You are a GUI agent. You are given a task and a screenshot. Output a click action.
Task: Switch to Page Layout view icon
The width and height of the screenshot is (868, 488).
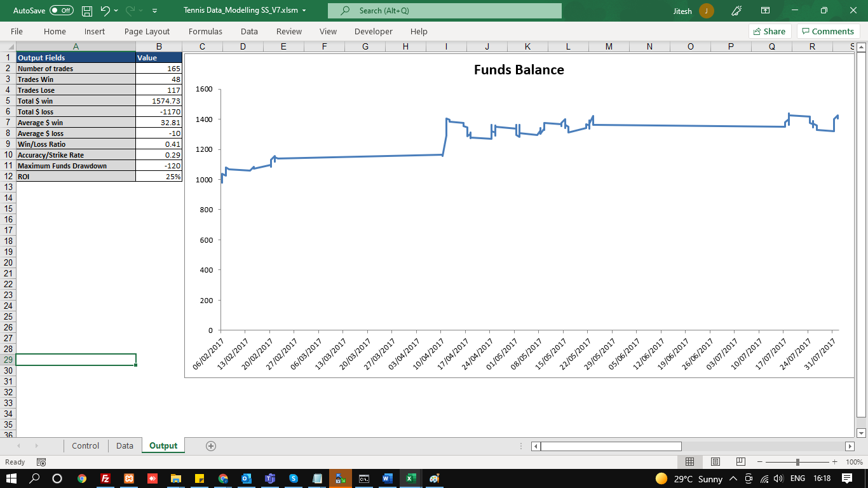(715, 462)
